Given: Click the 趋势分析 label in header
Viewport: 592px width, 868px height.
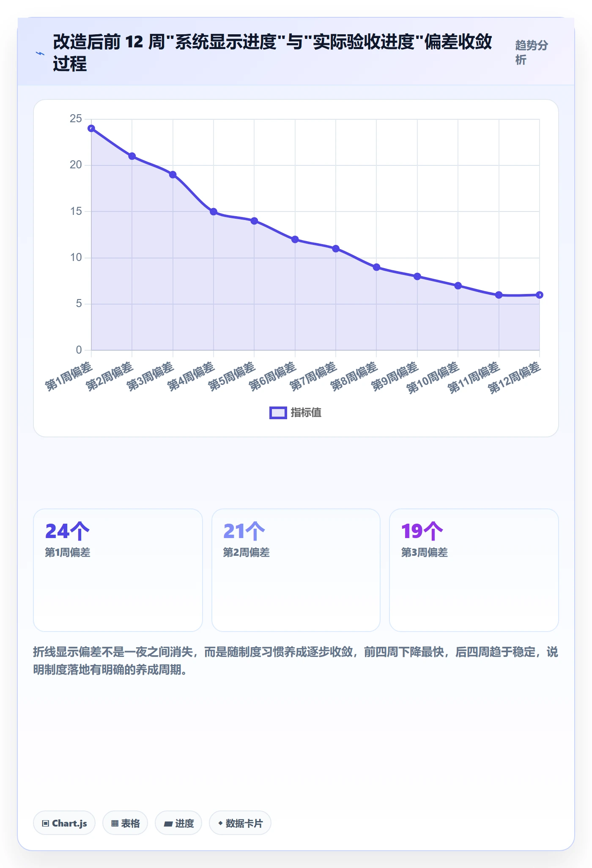Looking at the screenshot, I should [532, 52].
